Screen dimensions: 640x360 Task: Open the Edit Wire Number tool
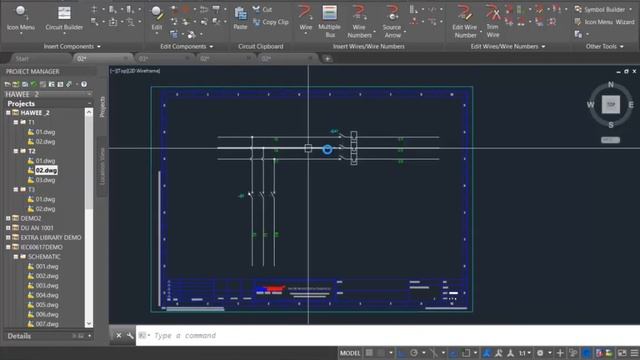click(464, 21)
